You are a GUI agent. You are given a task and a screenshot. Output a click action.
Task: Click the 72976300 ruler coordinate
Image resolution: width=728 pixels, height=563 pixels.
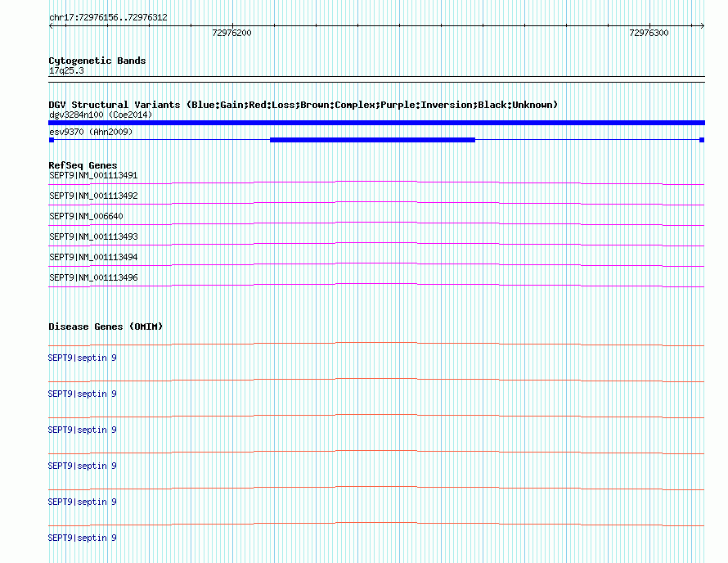pos(649,33)
